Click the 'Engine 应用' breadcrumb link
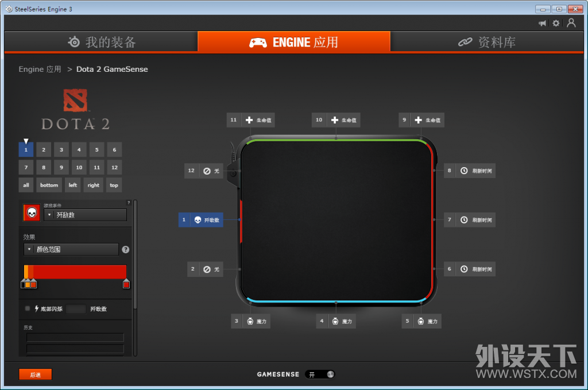The width and height of the screenshot is (588, 390). 40,69
